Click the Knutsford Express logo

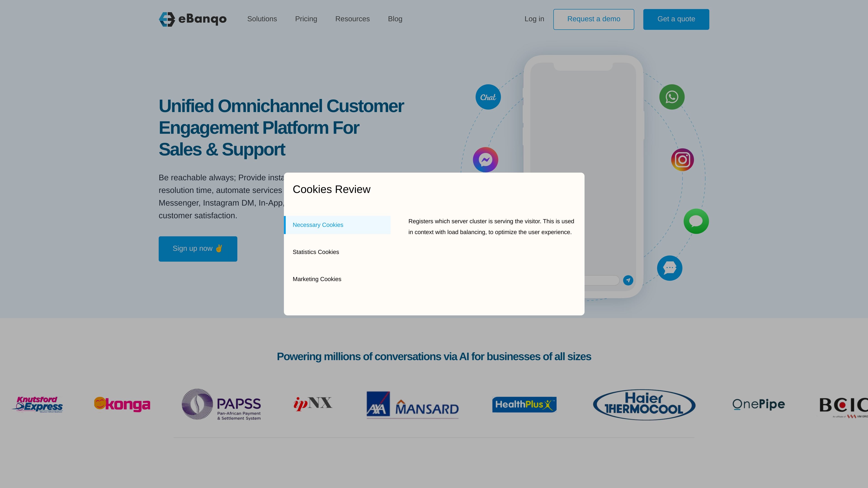37,404
